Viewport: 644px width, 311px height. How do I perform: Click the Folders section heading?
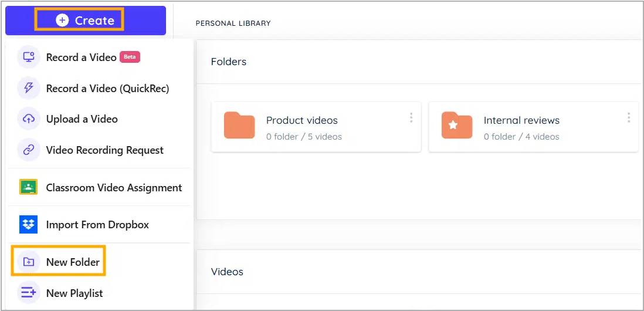click(228, 62)
